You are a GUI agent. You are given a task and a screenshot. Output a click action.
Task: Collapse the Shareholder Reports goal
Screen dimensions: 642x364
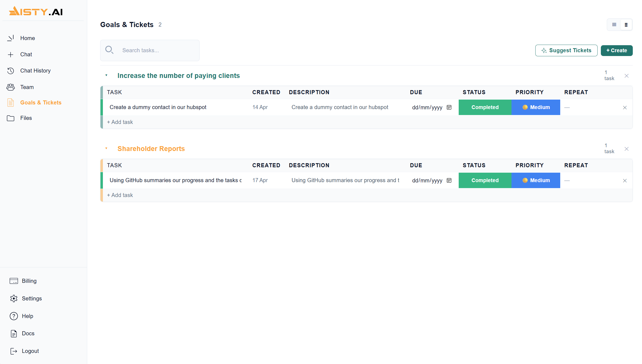pos(106,148)
